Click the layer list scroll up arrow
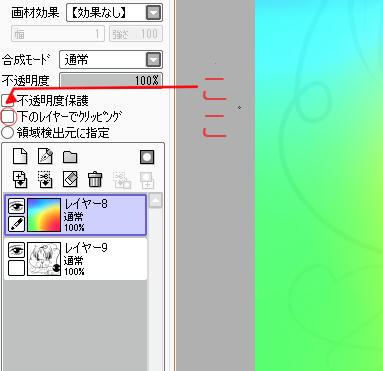Image resolution: width=383 pixels, height=371 pixels. click(x=155, y=200)
